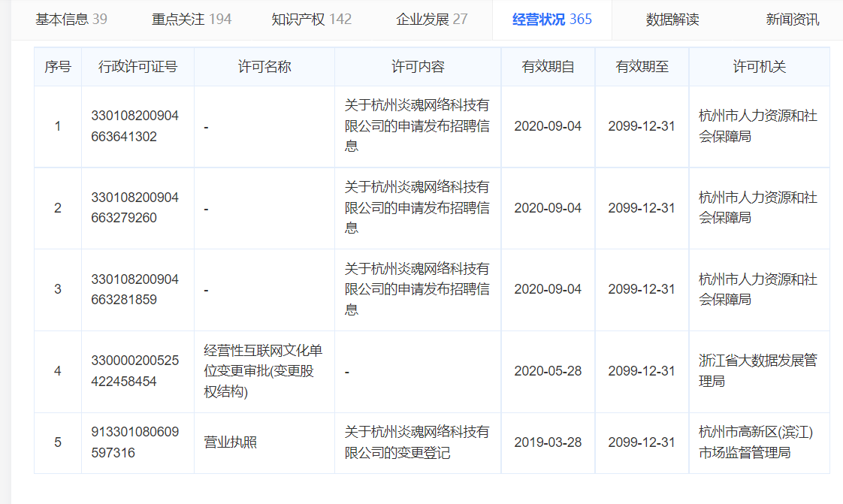This screenshot has height=504, width=843.
Task: Click the 2020-05-28 start date
Action: coord(548,371)
